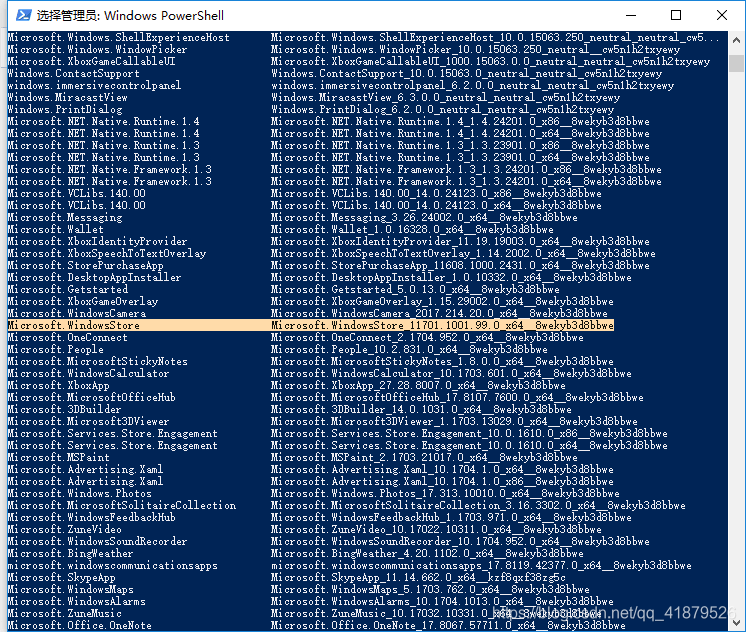Click the Microsoft.DesktopAppInstaller name
This screenshot has height=632, width=746.
pos(94,277)
